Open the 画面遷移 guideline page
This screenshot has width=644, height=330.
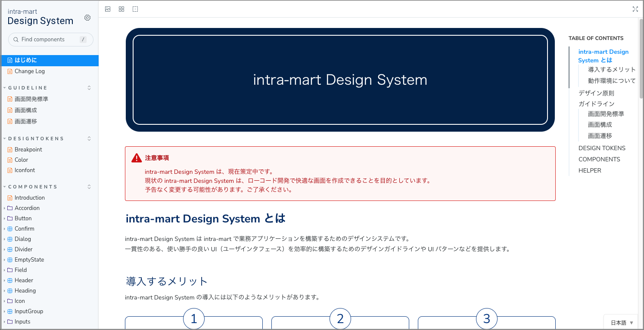click(27, 121)
